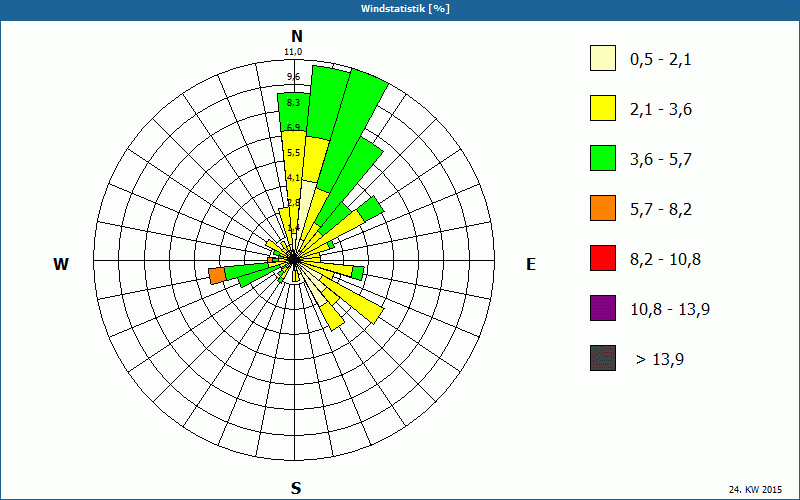
Task: Click the 11,0 axis scale value
Action: coord(293,52)
